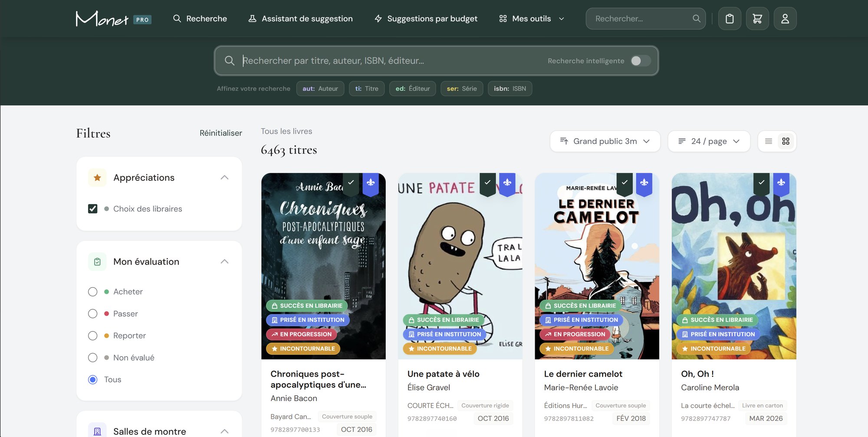Uncheck Choix des libraires checkbox
Screen dimensions: 868x437
(92, 209)
